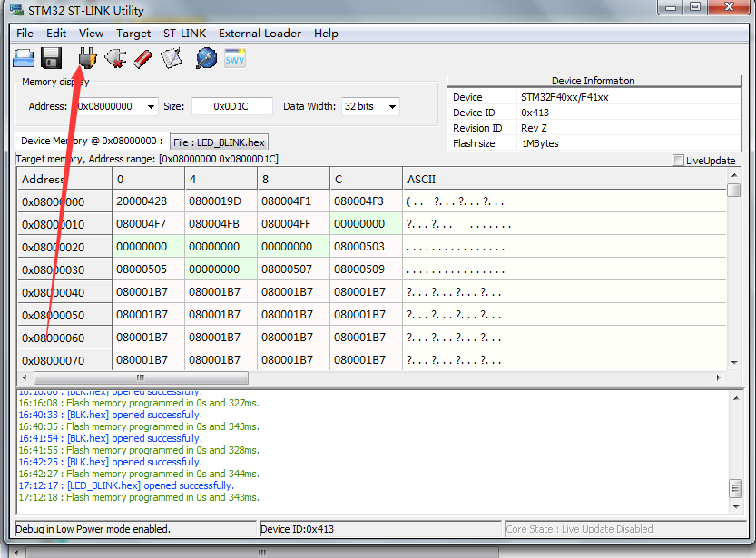Click Target memory address range label
Image resolution: width=756 pixels, height=558 pixels.
click(x=147, y=159)
